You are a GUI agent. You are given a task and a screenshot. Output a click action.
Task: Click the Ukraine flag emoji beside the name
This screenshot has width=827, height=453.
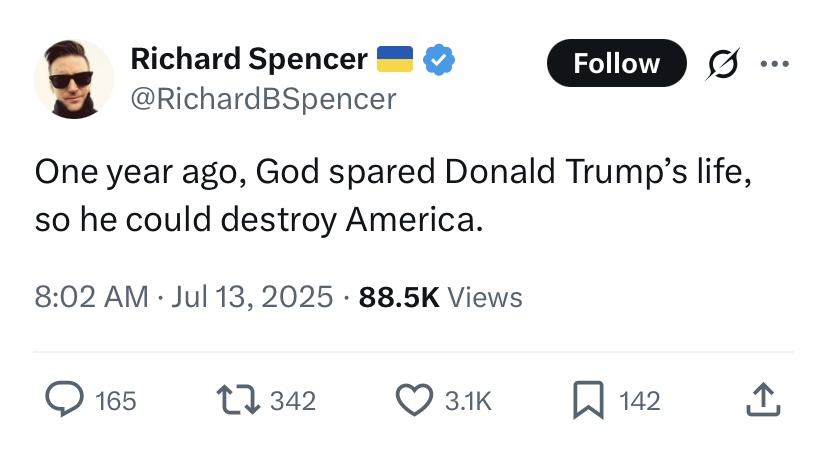click(395, 59)
